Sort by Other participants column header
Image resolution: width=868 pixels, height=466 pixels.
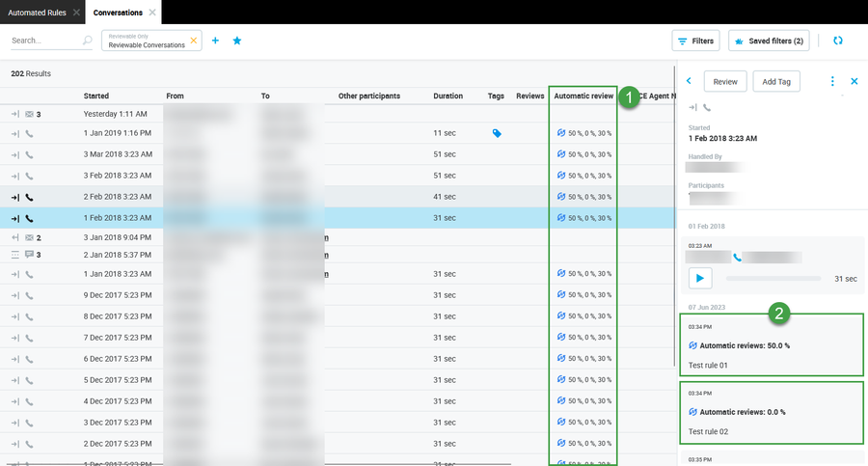pyautogui.click(x=368, y=96)
